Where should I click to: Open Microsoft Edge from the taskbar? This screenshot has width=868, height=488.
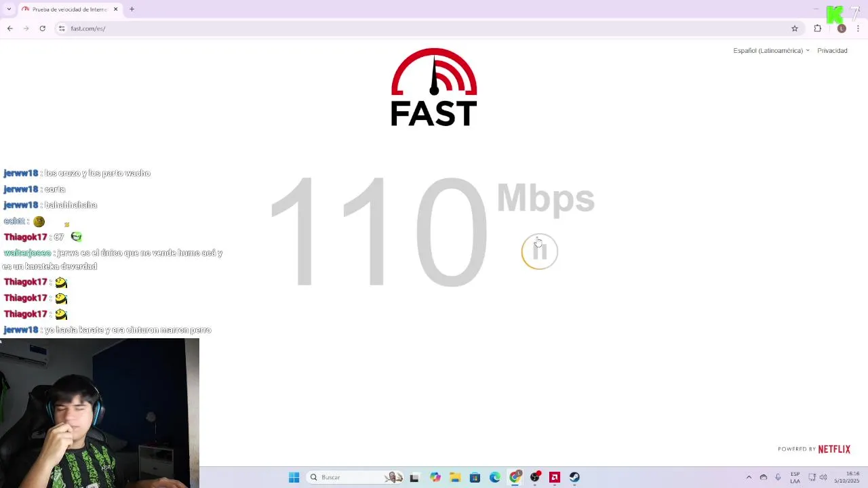495,477
